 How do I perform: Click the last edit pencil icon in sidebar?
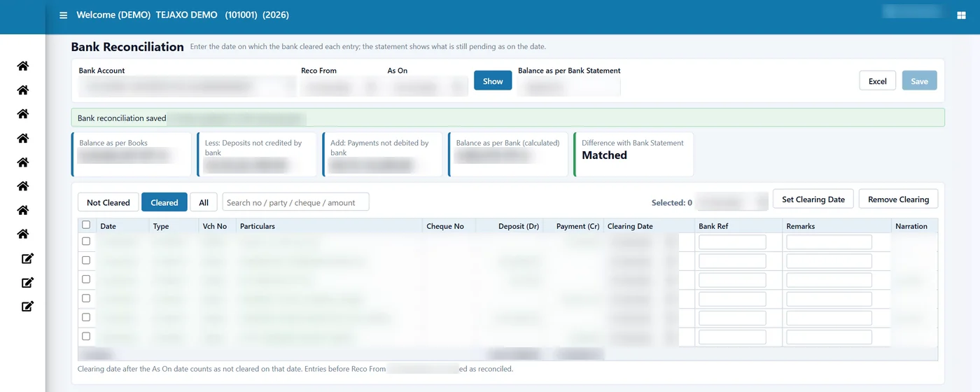coord(27,306)
